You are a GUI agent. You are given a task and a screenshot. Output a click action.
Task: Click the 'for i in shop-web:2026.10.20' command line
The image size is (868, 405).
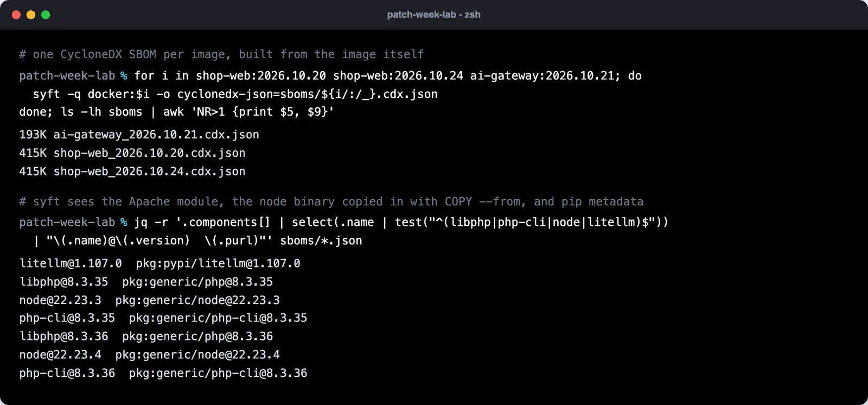coord(330,75)
